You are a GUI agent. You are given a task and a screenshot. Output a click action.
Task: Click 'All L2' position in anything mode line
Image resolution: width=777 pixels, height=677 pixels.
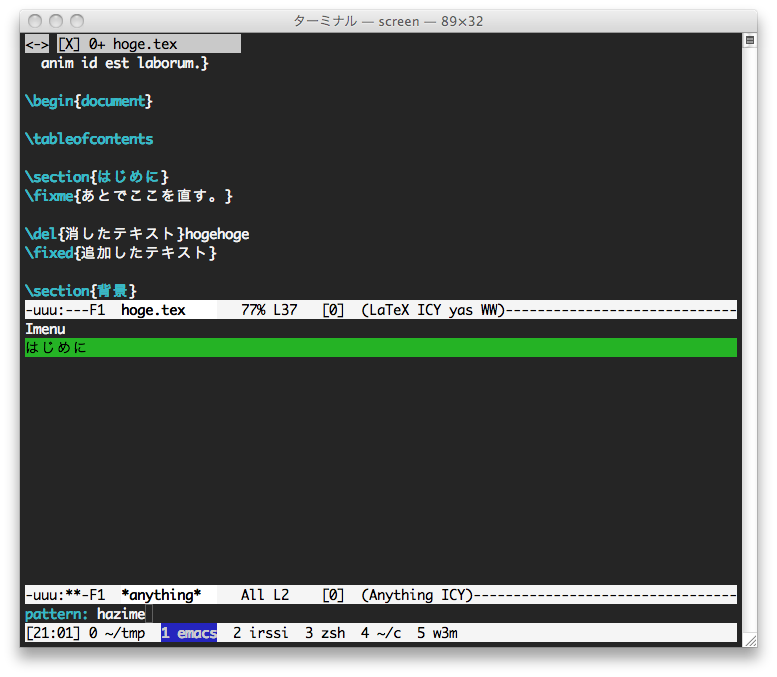[265, 595]
